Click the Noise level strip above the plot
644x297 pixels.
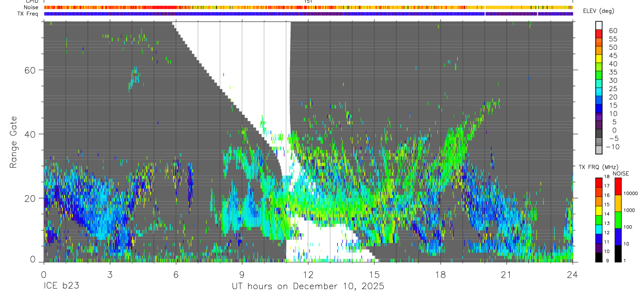pos(308,7)
